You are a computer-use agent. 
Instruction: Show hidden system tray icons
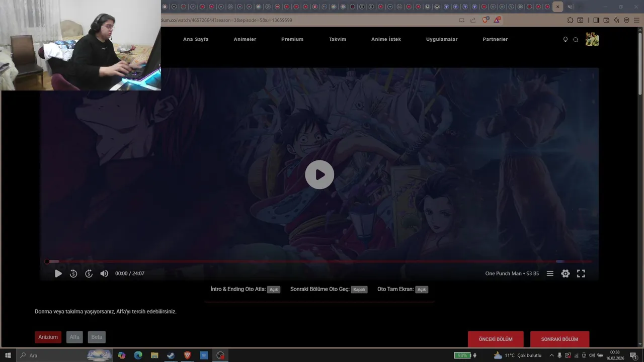click(551, 355)
